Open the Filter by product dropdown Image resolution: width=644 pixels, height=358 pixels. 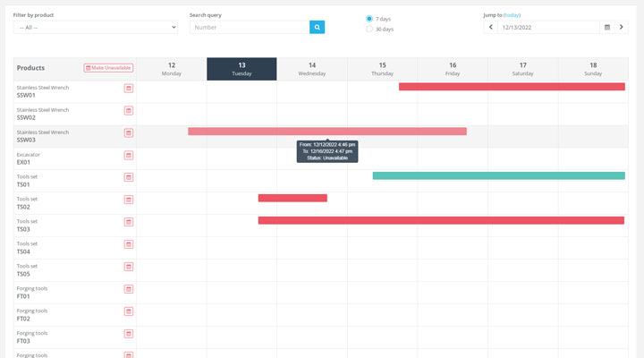coord(96,28)
